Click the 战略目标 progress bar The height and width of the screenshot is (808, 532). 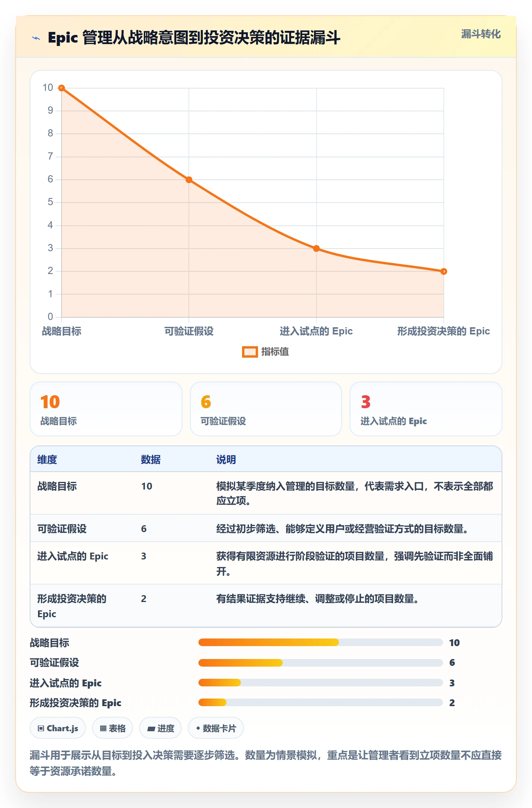320,643
